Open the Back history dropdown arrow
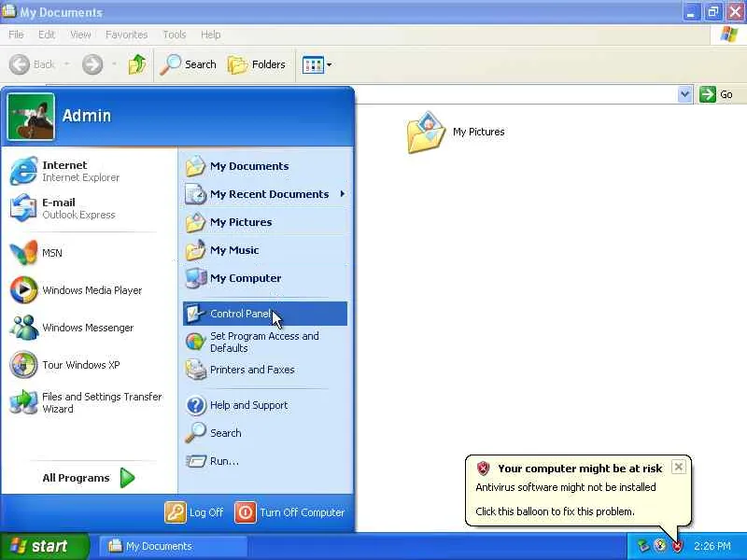This screenshot has width=747, height=560. click(66, 63)
